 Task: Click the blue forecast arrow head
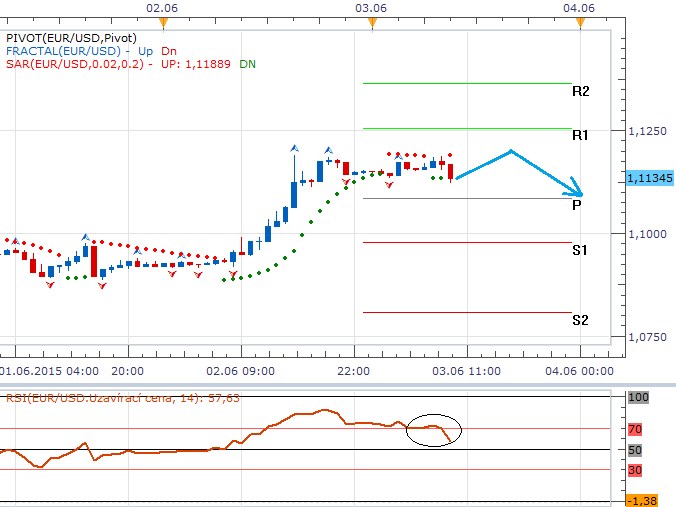point(576,191)
